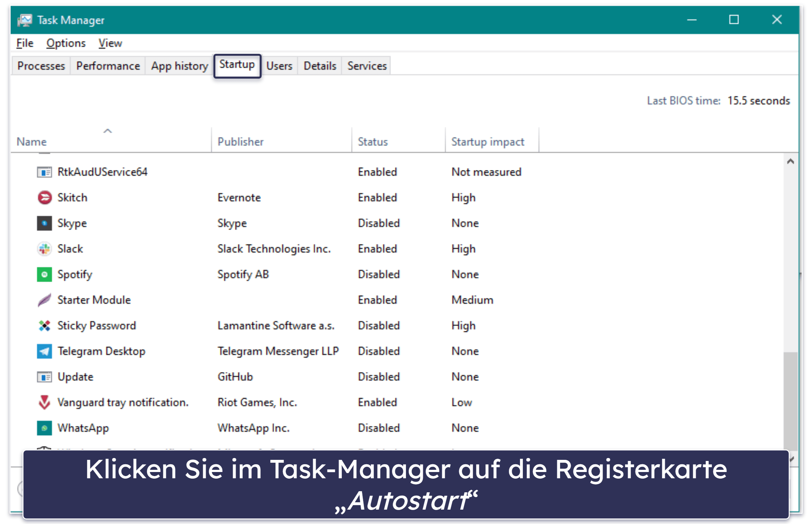Click the vertical scrollbar thumb
The width and height of the screenshot is (812, 524).
tap(790, 401)
